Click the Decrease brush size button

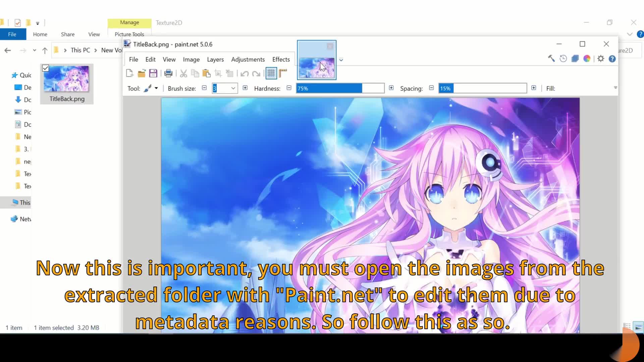(x=204, y=88)
